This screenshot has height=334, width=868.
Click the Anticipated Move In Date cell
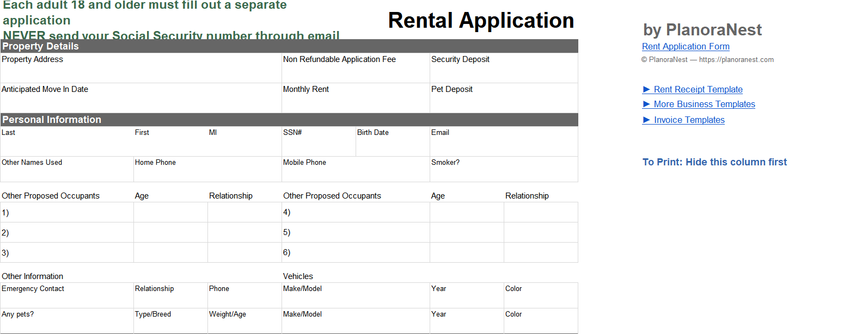click(x=141, y=98)
